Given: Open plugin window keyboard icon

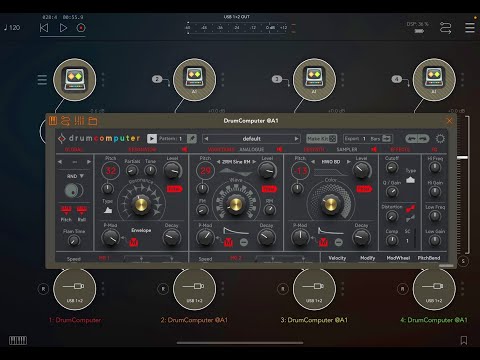Looking at the screenshot, I should pos(53,121).
